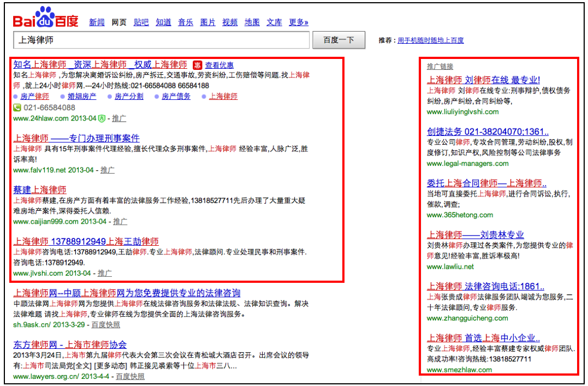588x386 pixels.
Task: Open sidebar ad 上海律师——刘贵林专业
Action: coord(476,235)
